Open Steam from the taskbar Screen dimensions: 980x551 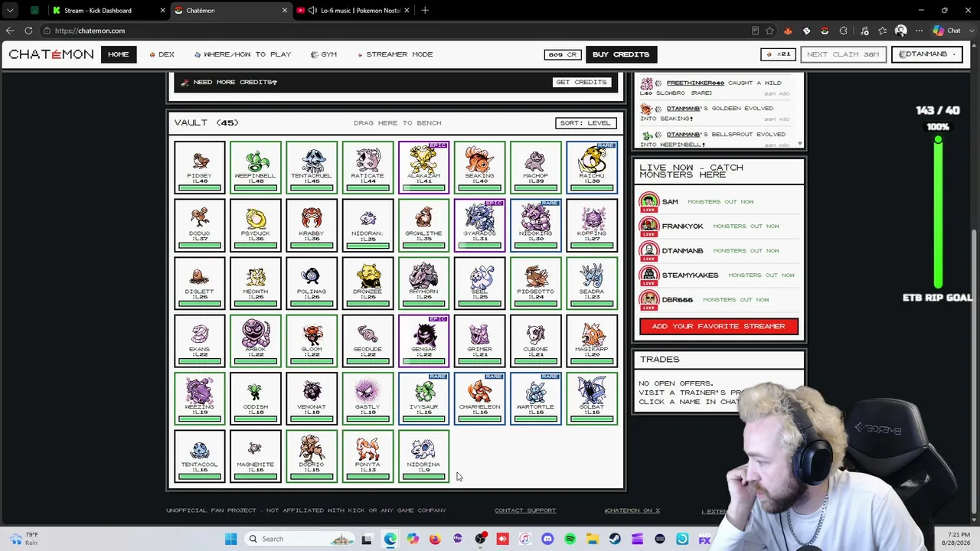click(615, 539)
